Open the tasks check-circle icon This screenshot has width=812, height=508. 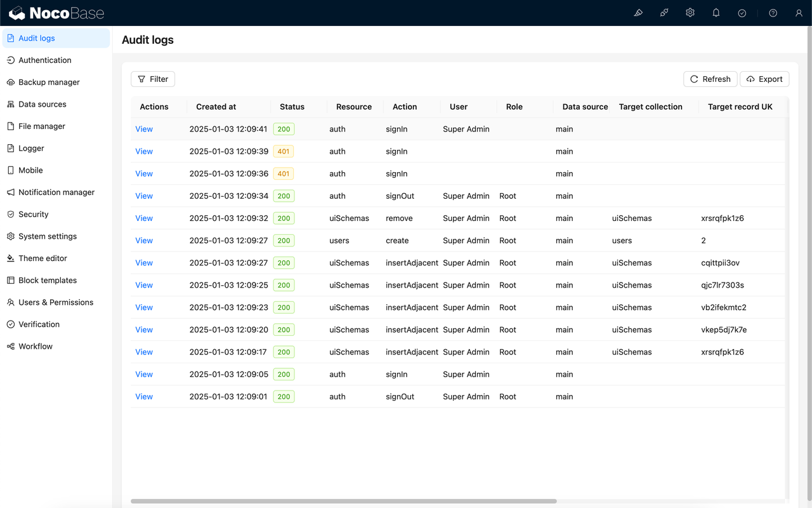coord(742,13)
